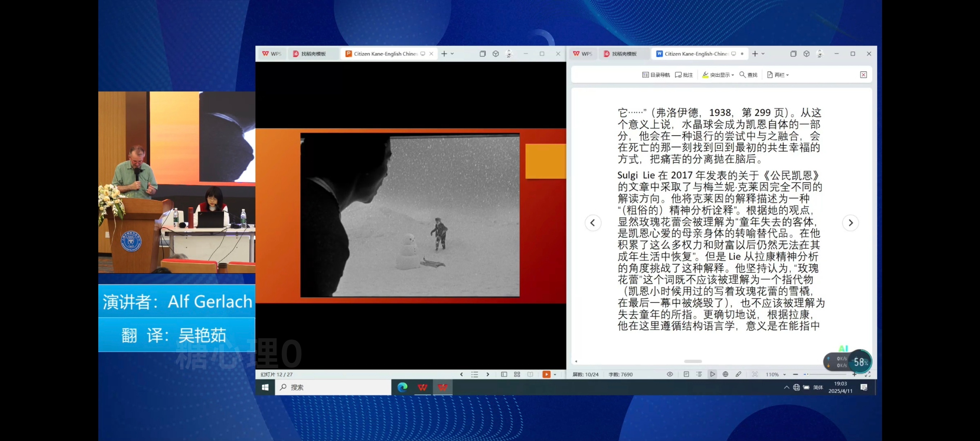Click the 批注 comments button
980x441 pixels.
pyautogui.click(x=684, y=75)
